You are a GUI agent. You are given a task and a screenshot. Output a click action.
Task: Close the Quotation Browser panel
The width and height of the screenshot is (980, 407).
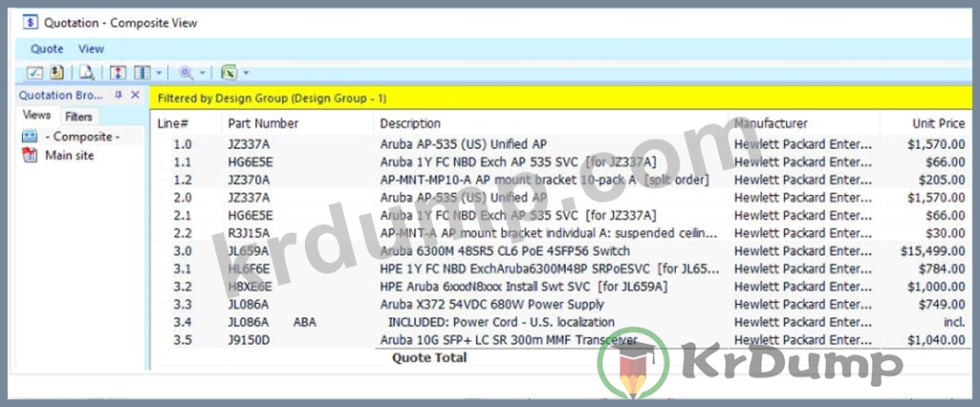tap(135, 96)
